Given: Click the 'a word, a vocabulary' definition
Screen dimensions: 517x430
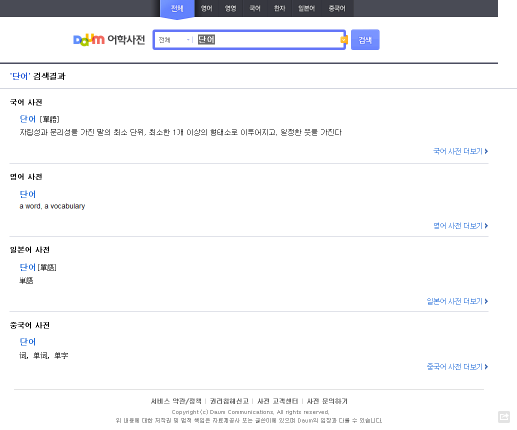Looking at the screenshot, I should click(52, 206).
